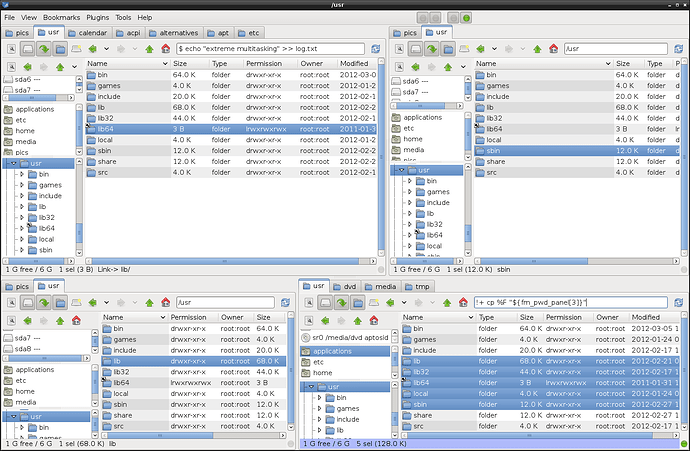Click Up arrow in bottom-right panel main toolbar
Screen dimensions: 690x451
pos(447,303)
